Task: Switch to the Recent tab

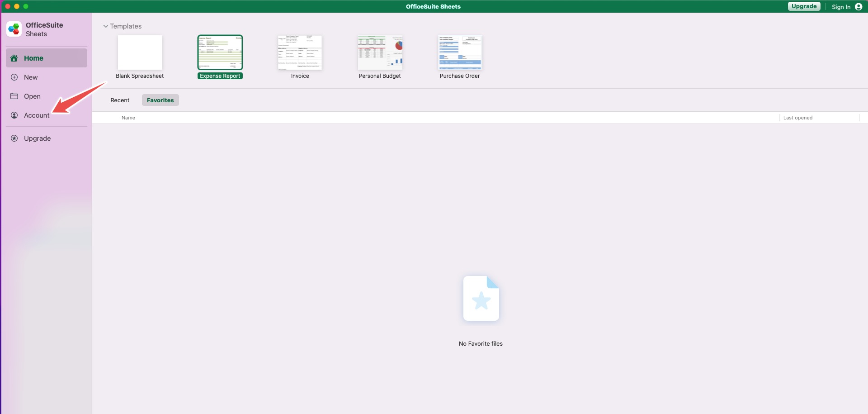Action: pyautogui.click(x=119, y=100)
